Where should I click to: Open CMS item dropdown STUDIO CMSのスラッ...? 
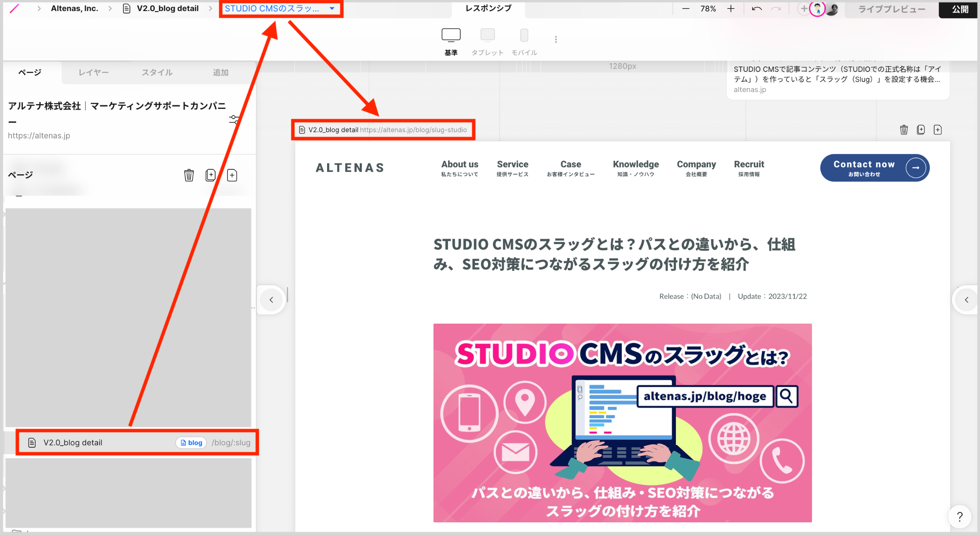[x=280, y=9]
